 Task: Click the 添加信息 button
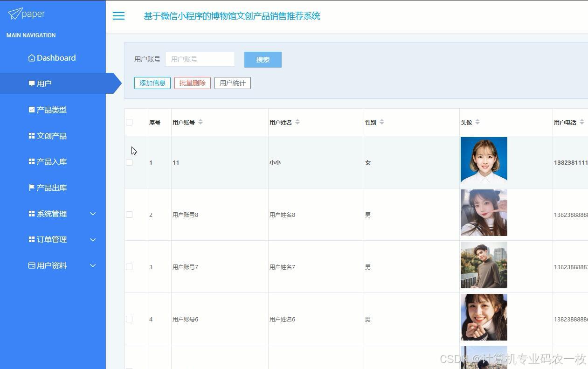(152, 83)
